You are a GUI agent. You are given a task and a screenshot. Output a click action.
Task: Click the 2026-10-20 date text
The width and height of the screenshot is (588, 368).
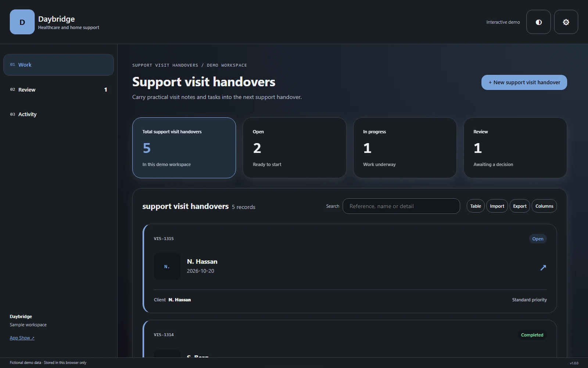coord(200,271)
